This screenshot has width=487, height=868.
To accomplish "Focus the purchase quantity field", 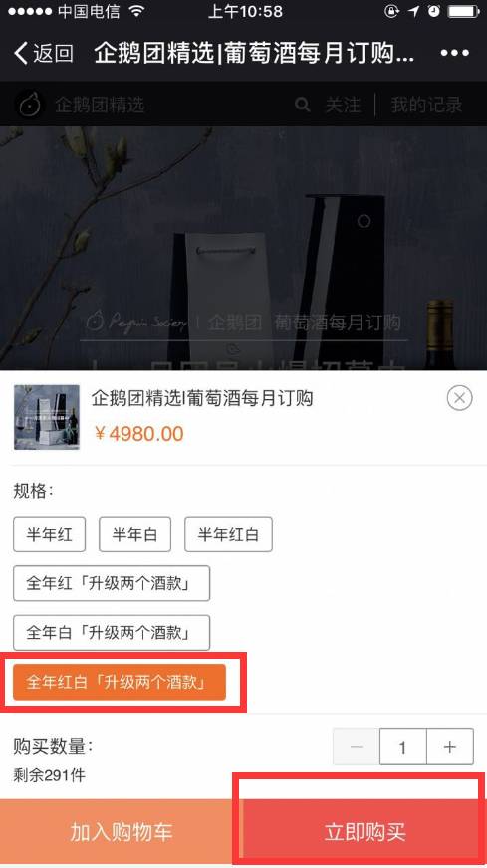I will coord(402,747).
